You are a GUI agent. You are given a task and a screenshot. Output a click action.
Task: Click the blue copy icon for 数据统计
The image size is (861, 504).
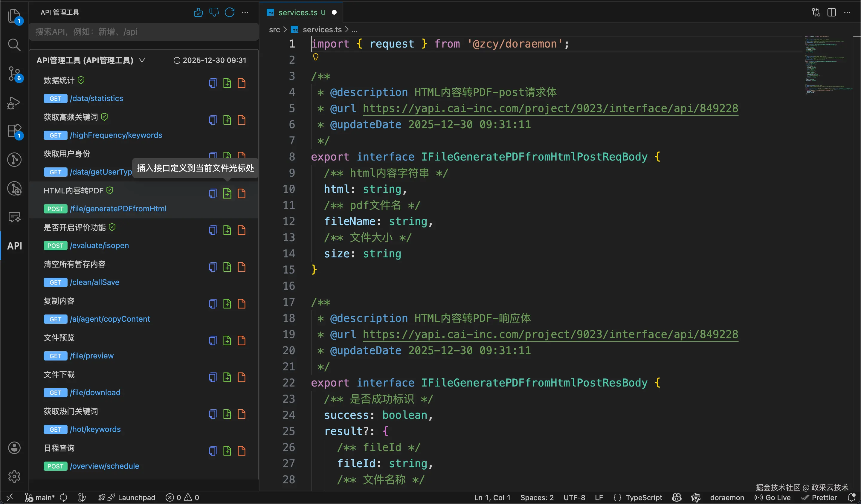213,83
